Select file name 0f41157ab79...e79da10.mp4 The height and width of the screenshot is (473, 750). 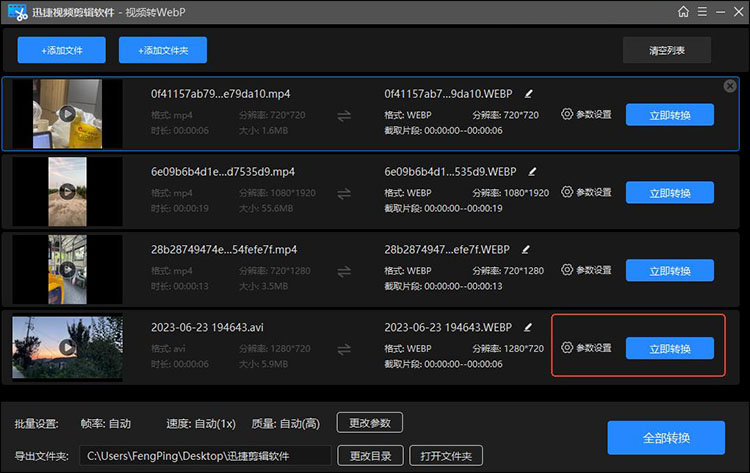[x=221, y=94]
